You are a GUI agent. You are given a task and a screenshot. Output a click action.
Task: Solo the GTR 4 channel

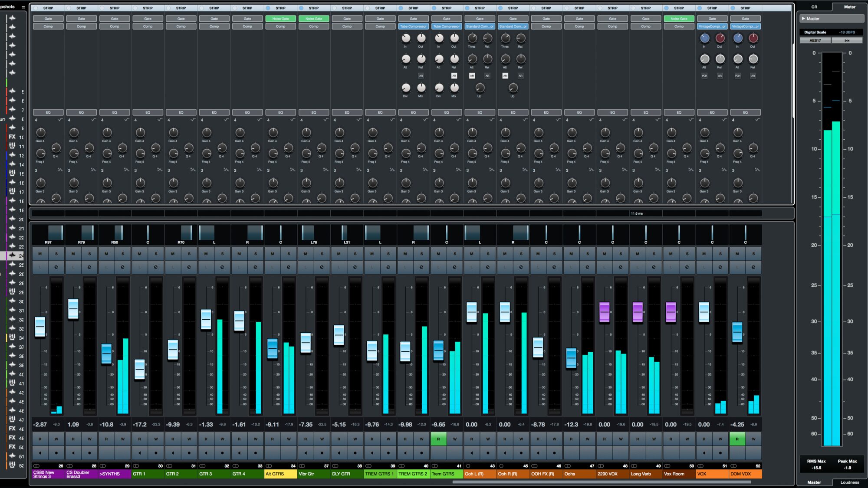255,253
